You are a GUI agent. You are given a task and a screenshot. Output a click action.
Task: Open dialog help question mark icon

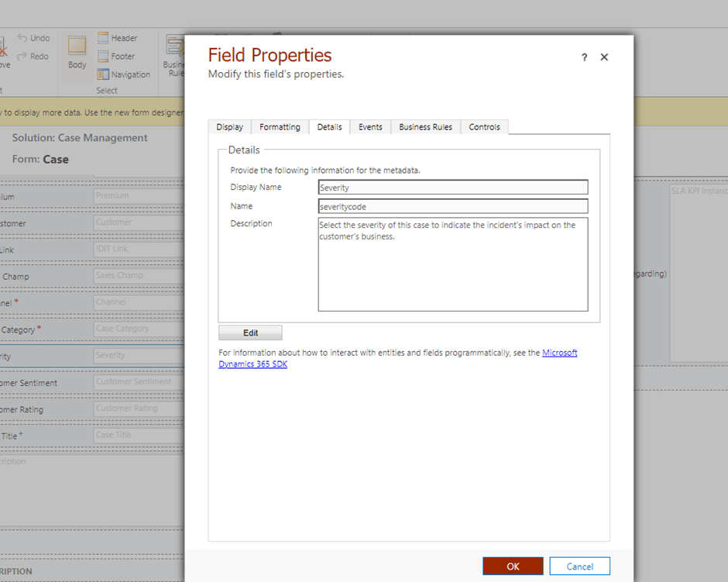click(584, 57)
